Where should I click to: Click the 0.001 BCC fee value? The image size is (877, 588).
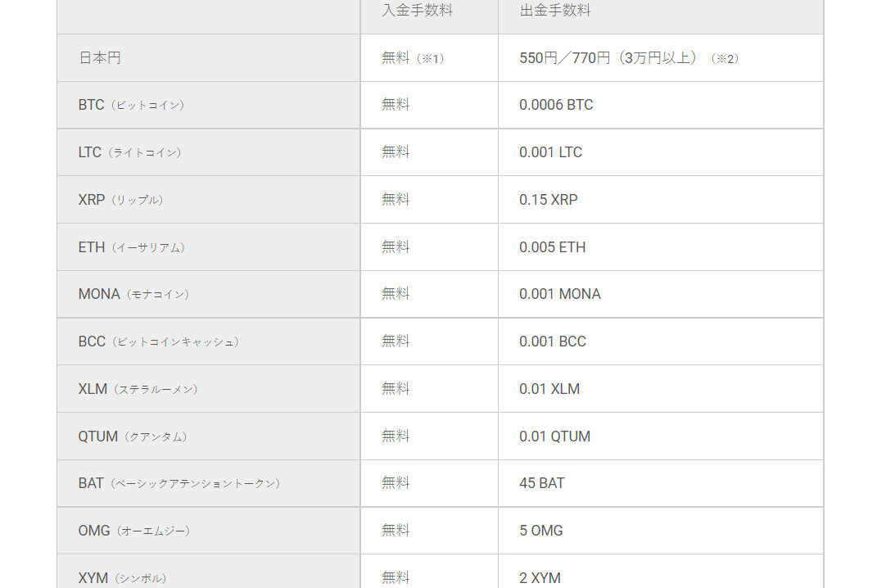tap(553, 341)
